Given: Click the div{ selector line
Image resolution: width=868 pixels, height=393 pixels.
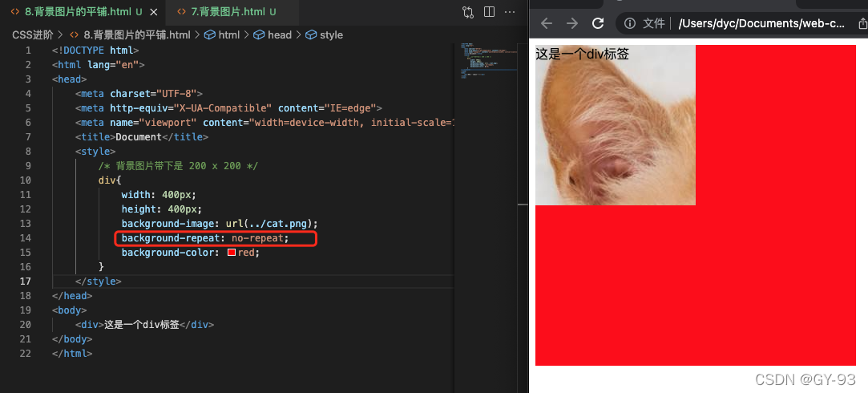Looking at the screenshot, I should pyautogui.click(x=110, y=180).
